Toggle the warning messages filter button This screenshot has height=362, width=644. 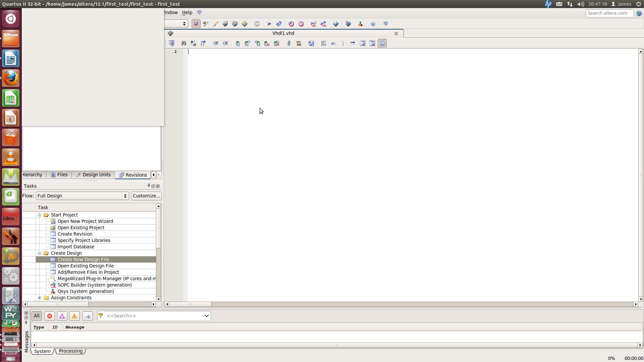(74, 316)
